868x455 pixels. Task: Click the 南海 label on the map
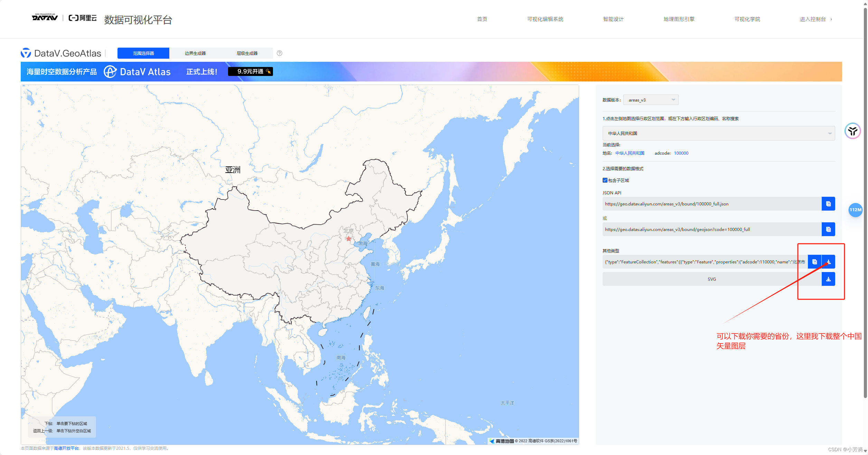pos(341,358)
